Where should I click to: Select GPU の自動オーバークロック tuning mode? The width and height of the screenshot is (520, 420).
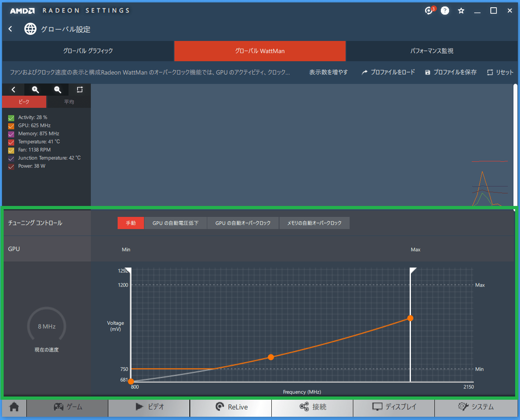243,223
